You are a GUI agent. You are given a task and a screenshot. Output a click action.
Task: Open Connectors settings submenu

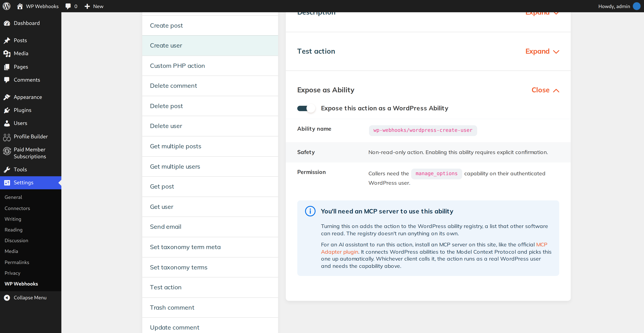click(x=17, y=208)
